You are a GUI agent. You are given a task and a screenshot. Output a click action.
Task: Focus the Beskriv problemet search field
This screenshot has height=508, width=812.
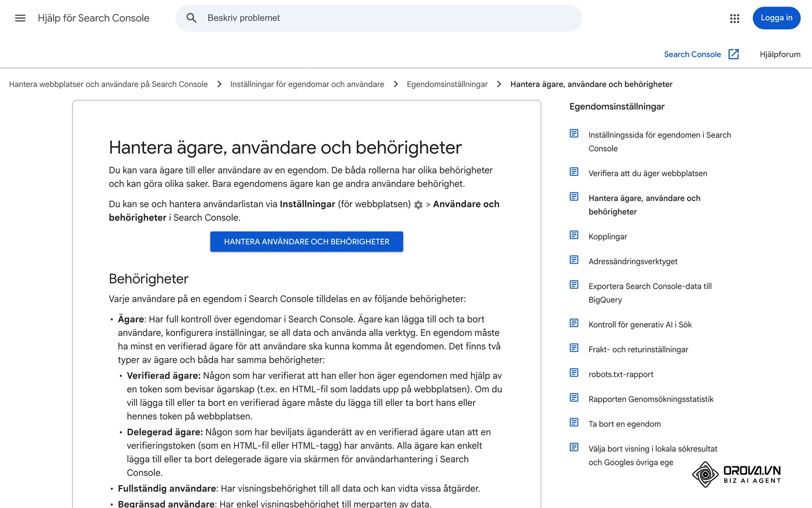tap(379, 18)
